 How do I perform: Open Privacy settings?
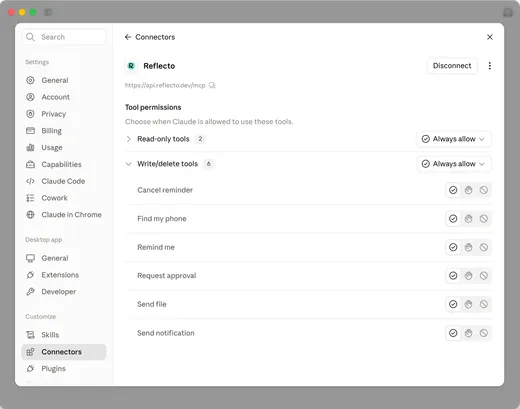64,114
